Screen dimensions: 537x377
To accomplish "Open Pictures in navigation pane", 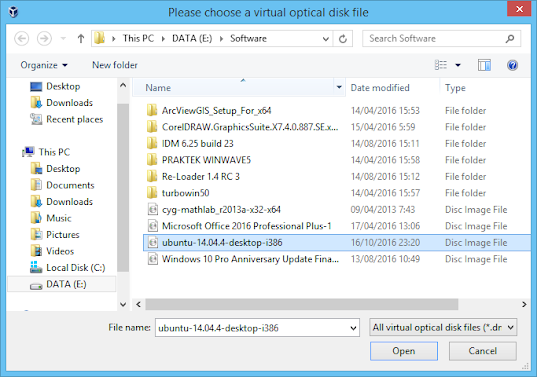I will coord(55,235).
